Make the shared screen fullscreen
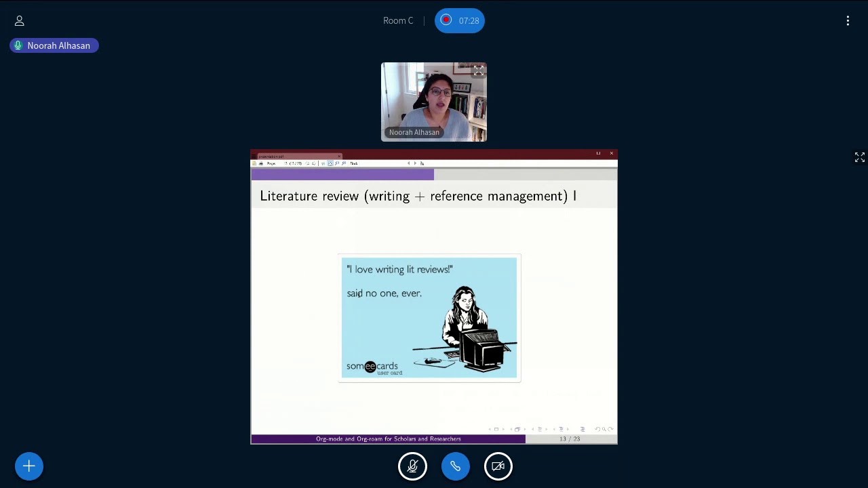 click(x=859, y=157)
